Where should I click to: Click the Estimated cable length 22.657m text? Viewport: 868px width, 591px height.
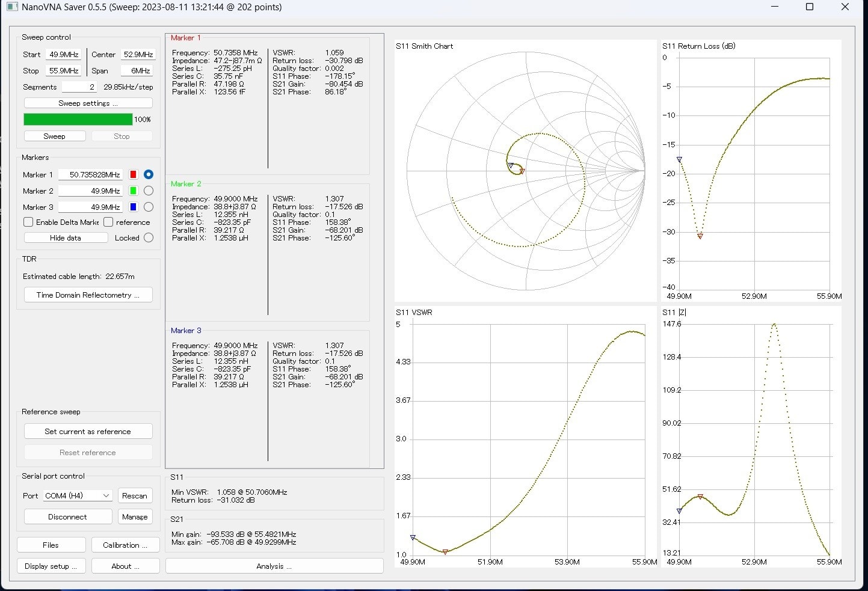79,277
